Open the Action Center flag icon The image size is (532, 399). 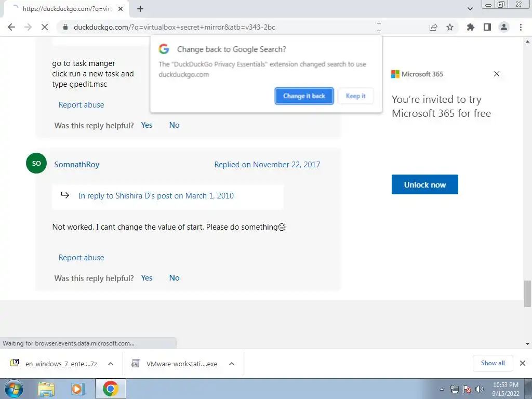click(467, 390)
